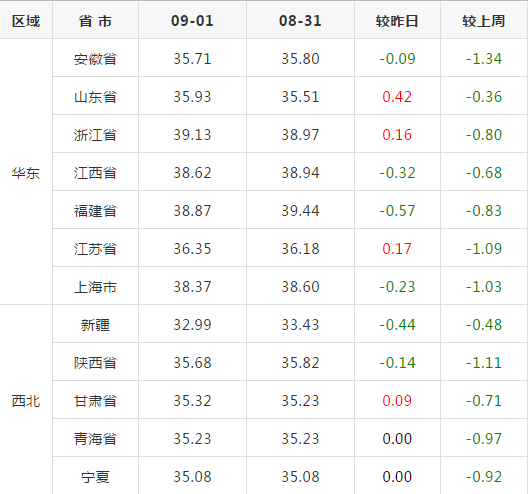Select the 宁夏 weekly change -0.92
Viewport: 529px width, 494px height.
484,477
